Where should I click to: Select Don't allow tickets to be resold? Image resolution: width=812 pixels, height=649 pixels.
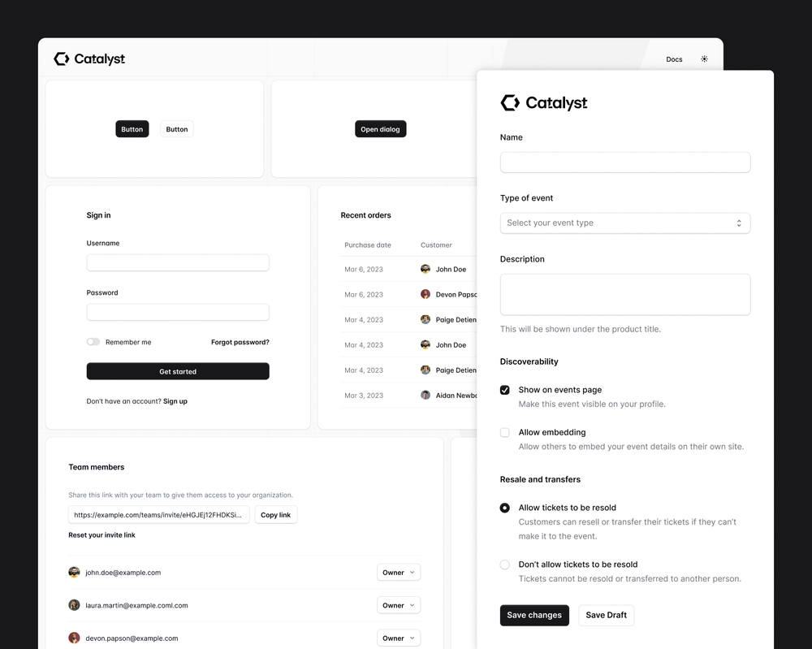tap(505, 565)
